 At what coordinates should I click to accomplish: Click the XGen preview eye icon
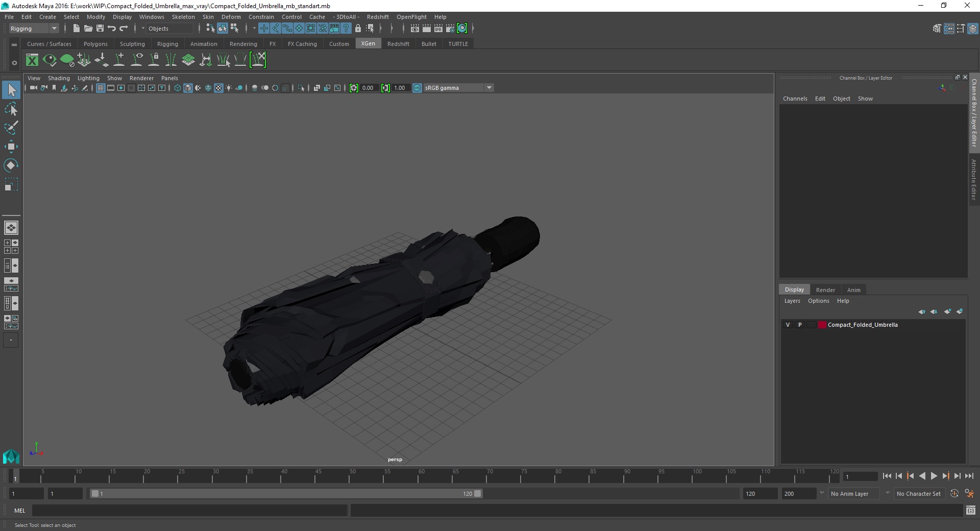tap(50, 60)
